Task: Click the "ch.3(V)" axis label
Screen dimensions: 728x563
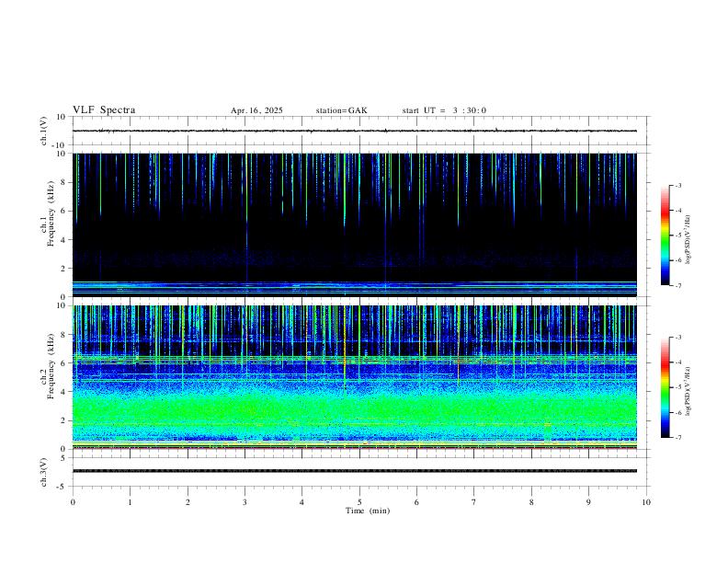Action: [x=44, y=472]
